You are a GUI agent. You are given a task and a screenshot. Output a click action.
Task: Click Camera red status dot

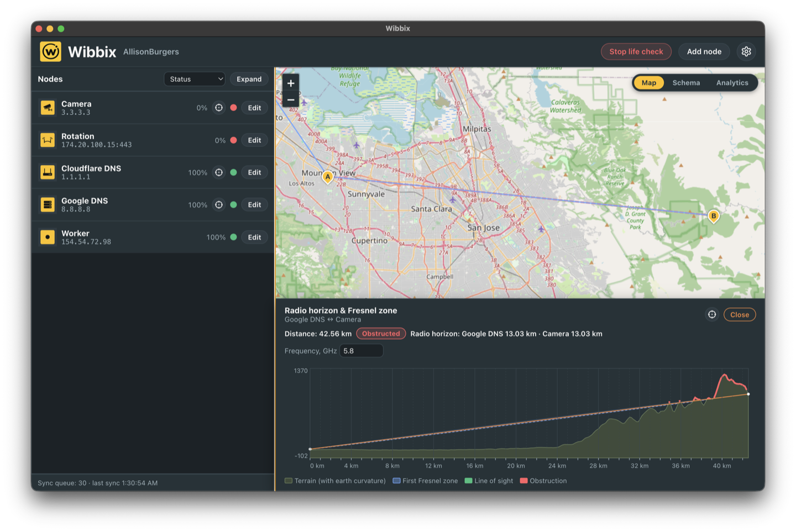click(233, 108)
